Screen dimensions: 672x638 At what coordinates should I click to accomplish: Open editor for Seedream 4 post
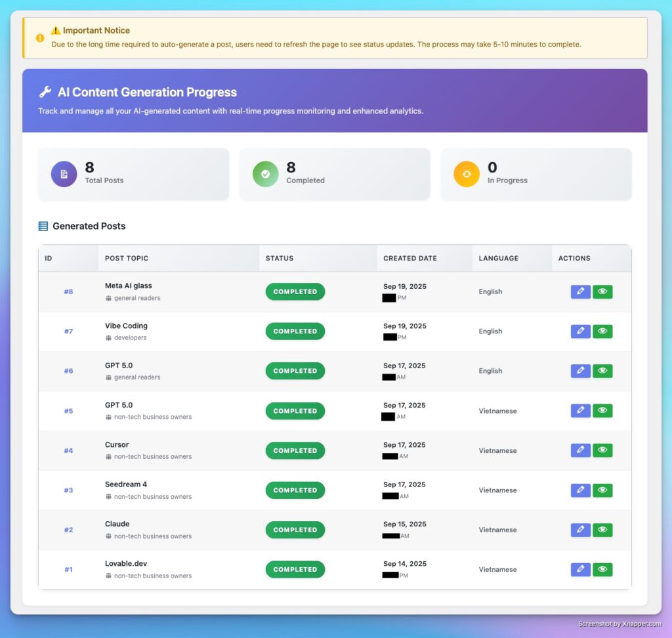tap(580, 490)
